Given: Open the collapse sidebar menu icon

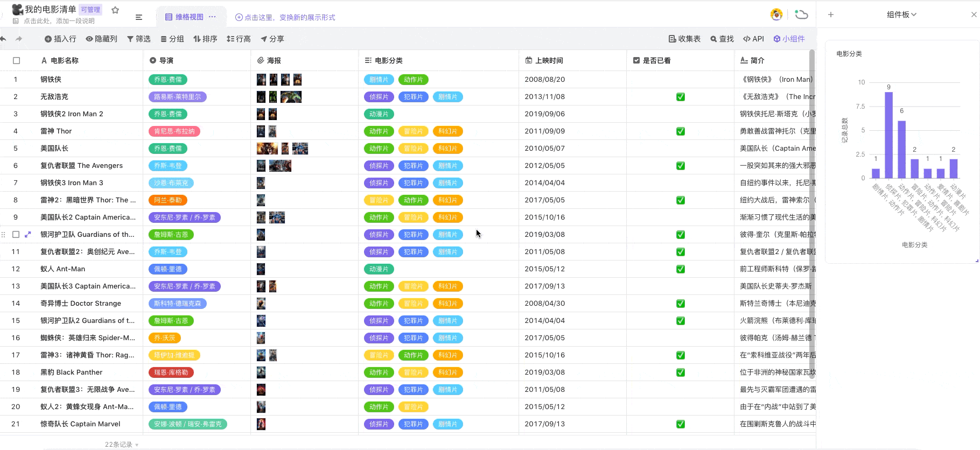Looking at the screenshot, I should click(139, 17).
